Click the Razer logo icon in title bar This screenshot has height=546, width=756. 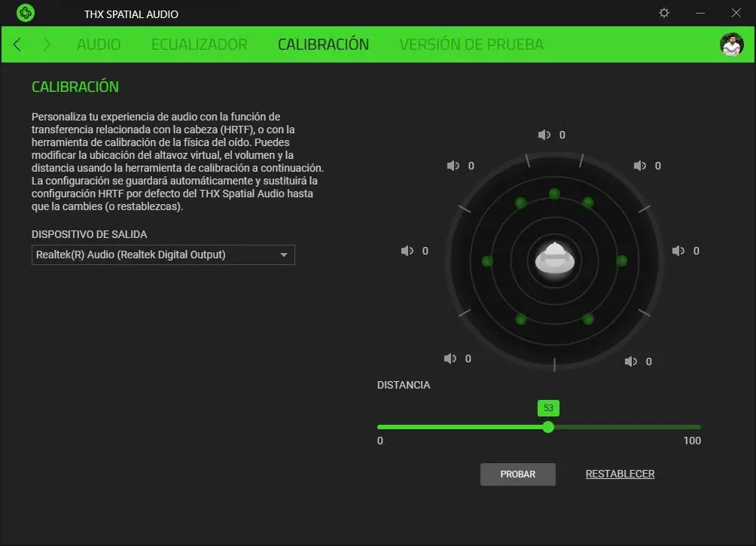(25, 13)
